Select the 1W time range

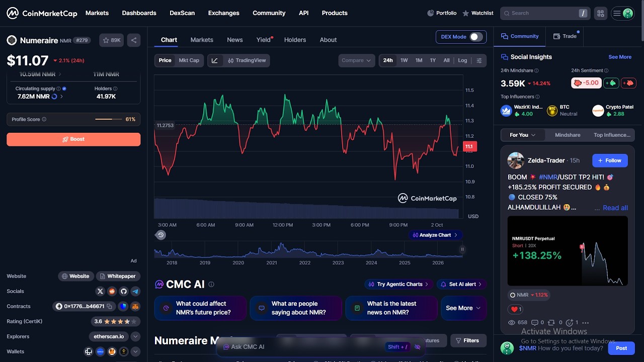pos(404,60)
